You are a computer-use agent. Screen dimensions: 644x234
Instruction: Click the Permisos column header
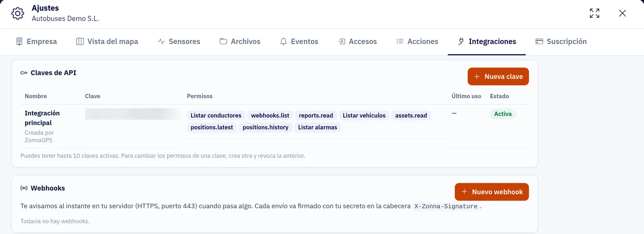pos(200,96)
